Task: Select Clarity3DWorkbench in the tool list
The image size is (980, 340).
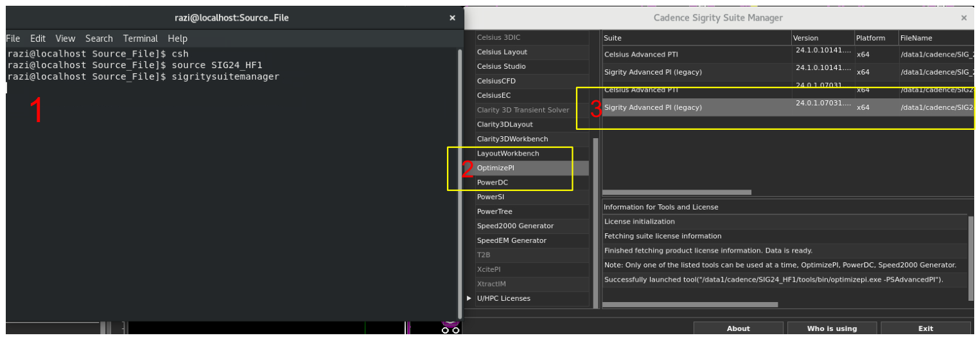Action: (532, 139)
